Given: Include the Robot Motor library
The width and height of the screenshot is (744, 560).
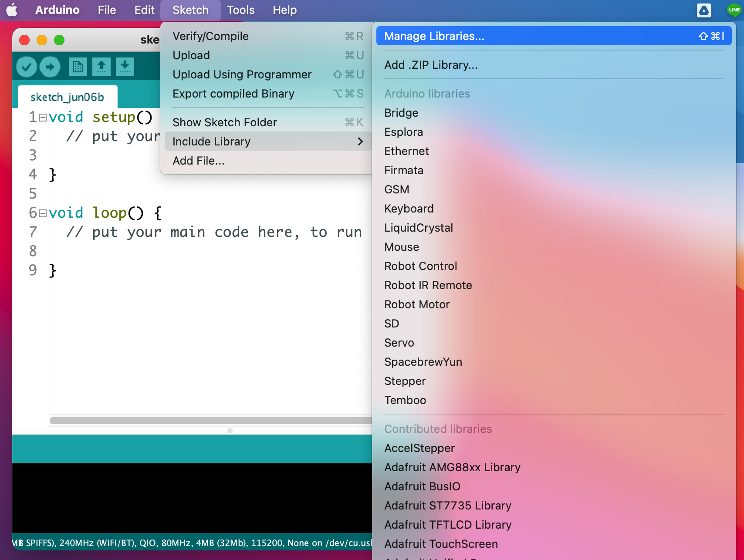Looking at the screenshot, I should pyautogui.click(x=554, y=304).
